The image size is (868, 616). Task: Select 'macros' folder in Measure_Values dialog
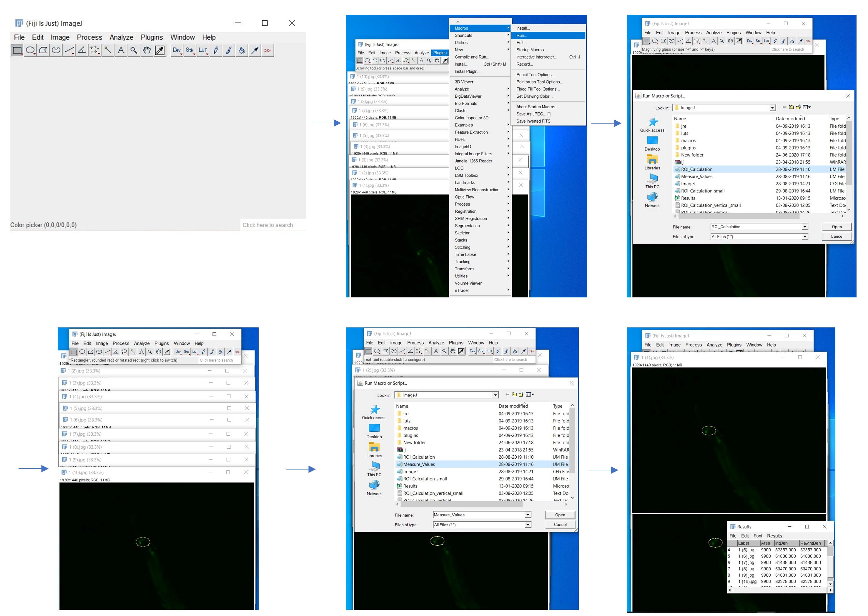pyautogui.click(x=410, y=428)
